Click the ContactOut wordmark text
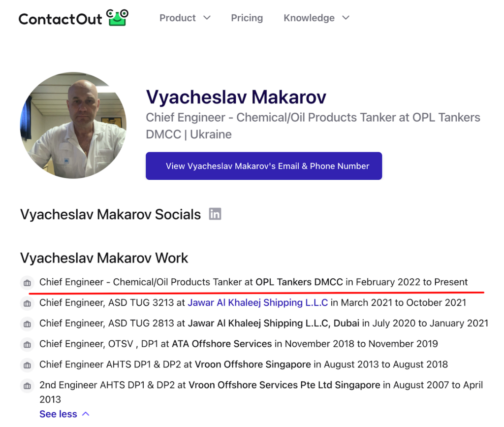Screen dimensions: 504x427 [60, 19]
